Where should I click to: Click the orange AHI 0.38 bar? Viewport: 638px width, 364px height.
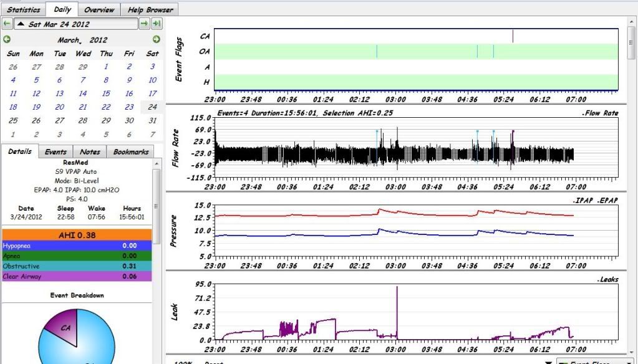point(77,235)
